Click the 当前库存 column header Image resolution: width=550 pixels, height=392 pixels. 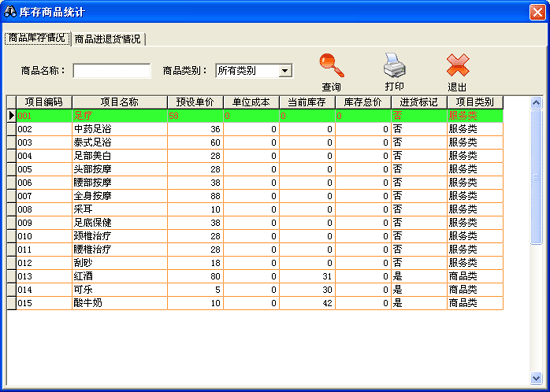pyautogui.click(x=307, y=102)
